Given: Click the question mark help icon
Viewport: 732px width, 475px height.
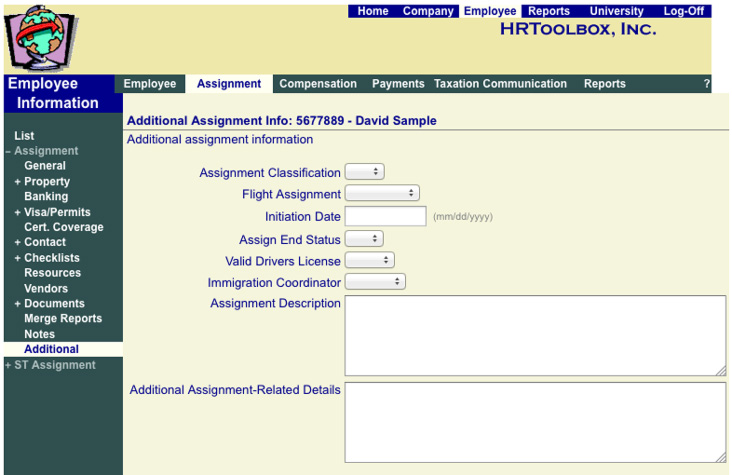Looking at the screenshot, I should [706, 84].
